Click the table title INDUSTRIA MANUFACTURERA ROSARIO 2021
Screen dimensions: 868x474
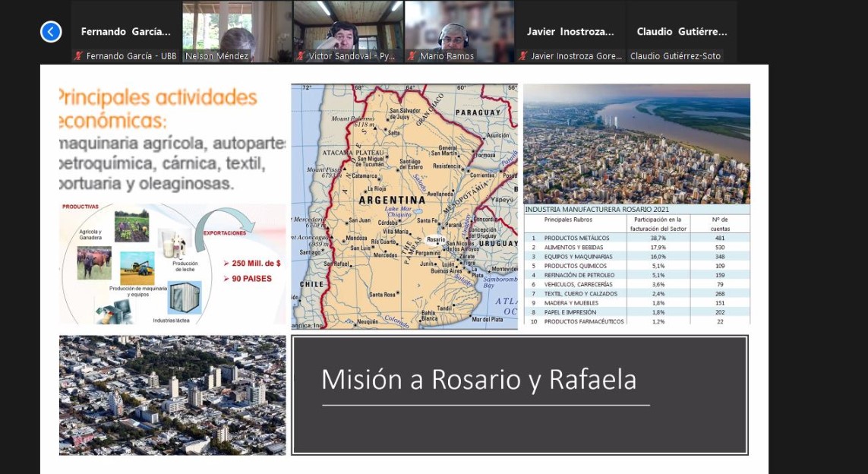tap(597, 210)
